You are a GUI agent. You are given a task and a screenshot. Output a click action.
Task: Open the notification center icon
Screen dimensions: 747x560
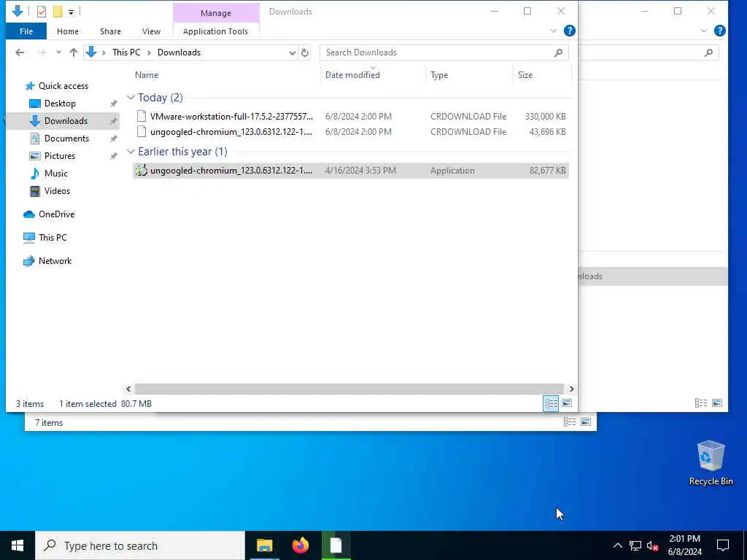(x=723, y=545)
